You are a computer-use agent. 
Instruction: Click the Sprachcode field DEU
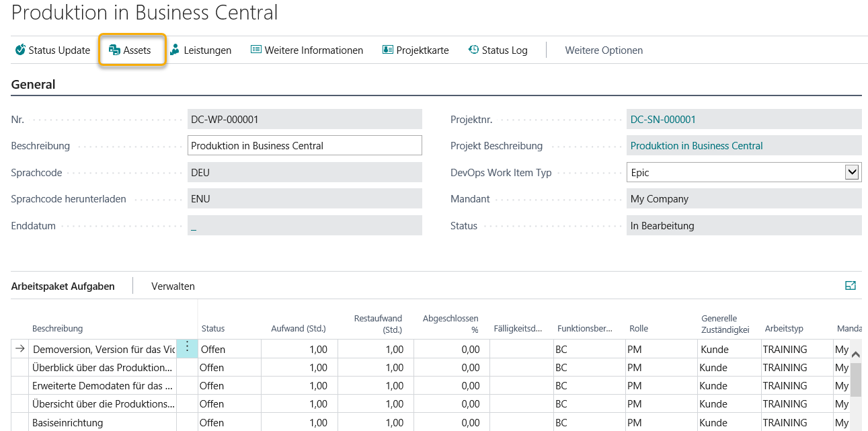(x=305, y=172)
